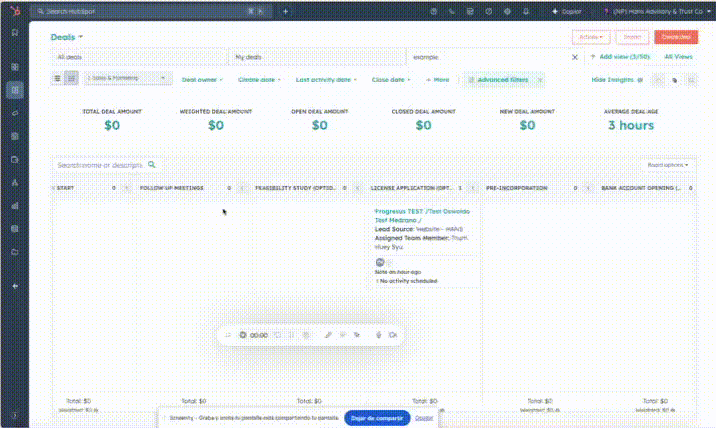
Task: Collapse the Pre-Incorporation column
Action: 588,188
